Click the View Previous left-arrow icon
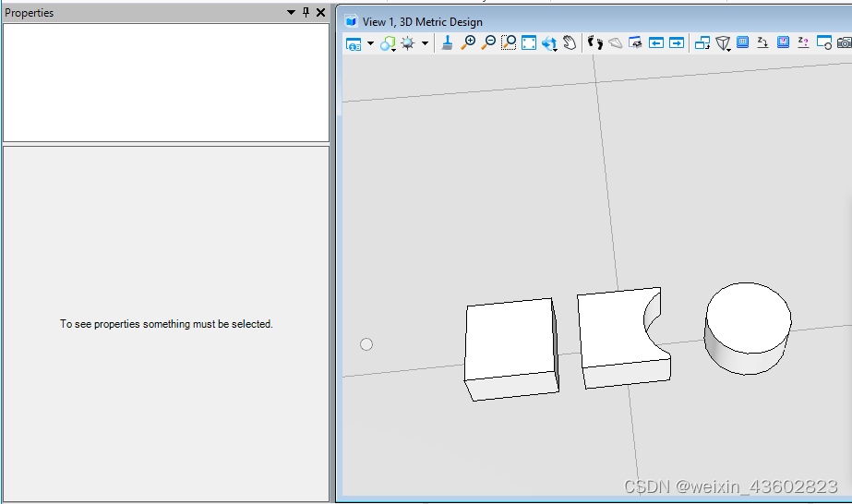The height and width of the screenshot is (504, 852). [655, 42]
